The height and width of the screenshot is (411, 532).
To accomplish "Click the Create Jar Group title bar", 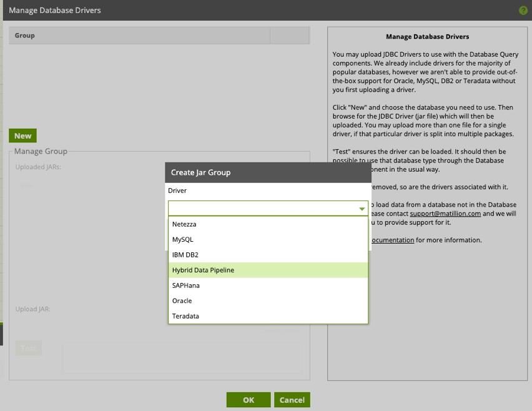I will coord(268,172).
